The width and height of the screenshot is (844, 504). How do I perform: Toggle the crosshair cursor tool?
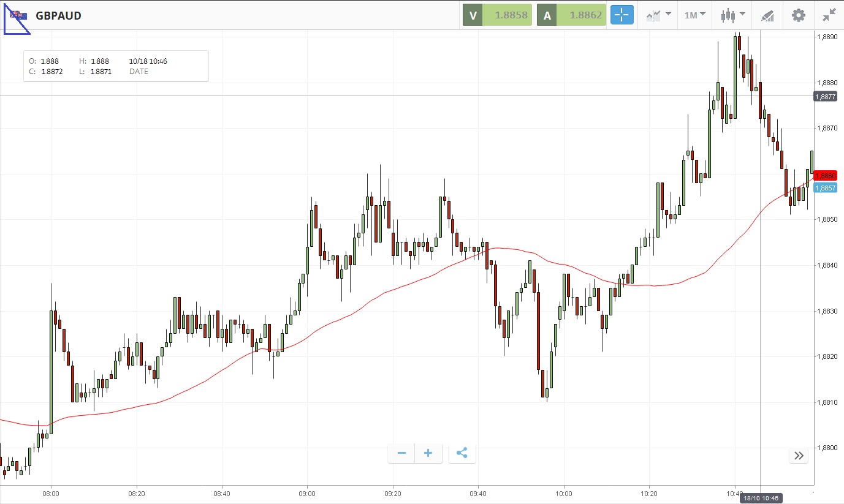[622, 15]
